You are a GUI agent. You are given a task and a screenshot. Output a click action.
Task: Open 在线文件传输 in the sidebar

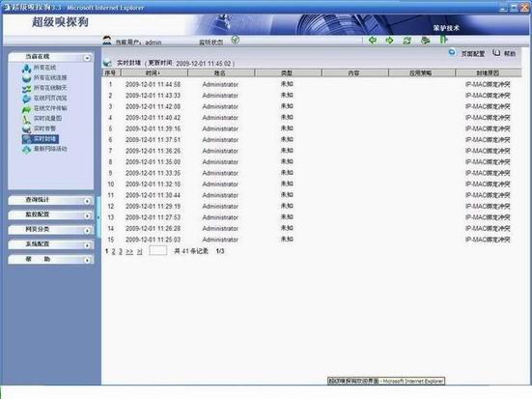(50, 108)
